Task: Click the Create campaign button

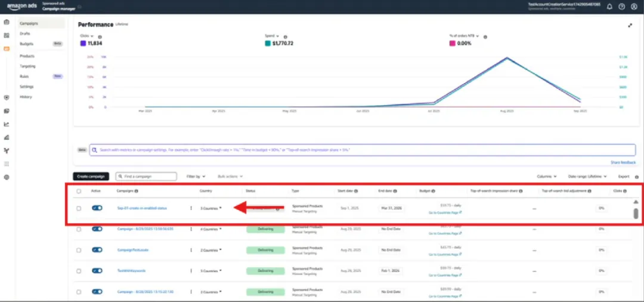Action: tap(91, 177)
